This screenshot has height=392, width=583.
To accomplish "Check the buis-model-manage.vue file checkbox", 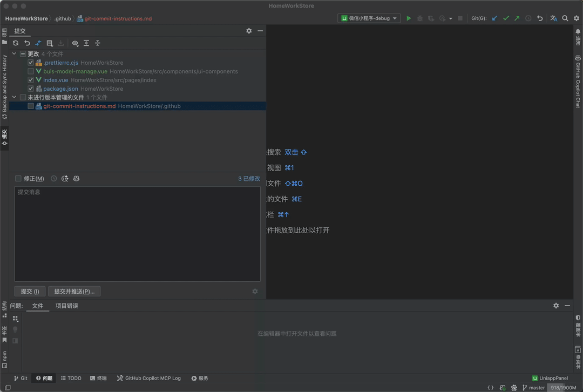I will (31, 71).
